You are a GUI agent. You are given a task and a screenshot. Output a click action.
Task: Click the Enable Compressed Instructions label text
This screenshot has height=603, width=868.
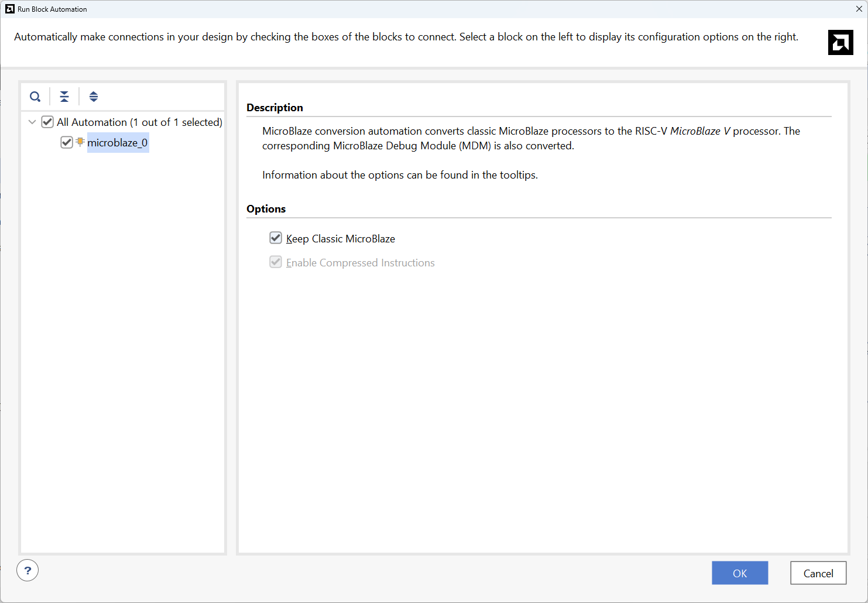coord(360,263)
